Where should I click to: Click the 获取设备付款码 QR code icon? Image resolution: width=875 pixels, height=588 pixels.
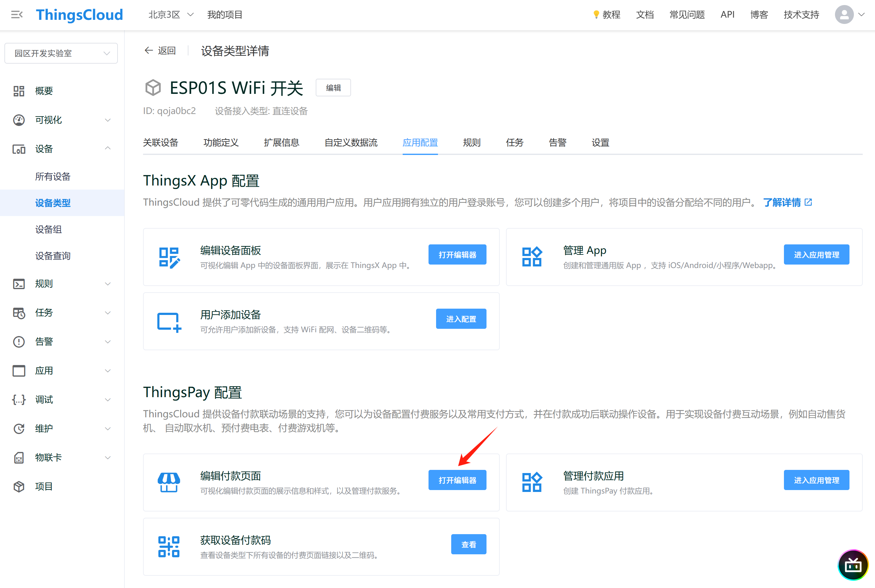pyautogui.click(x=169, y=546)
